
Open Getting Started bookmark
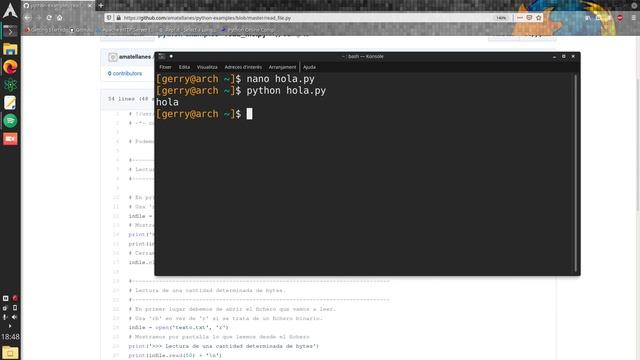46,30
